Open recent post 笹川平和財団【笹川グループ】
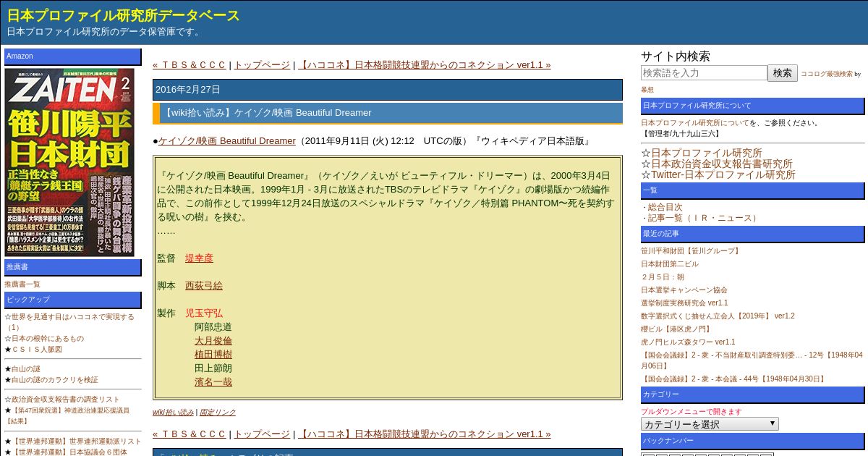Image resolution: width=868 pixels, height=456 pixels. tap(692, 251)
